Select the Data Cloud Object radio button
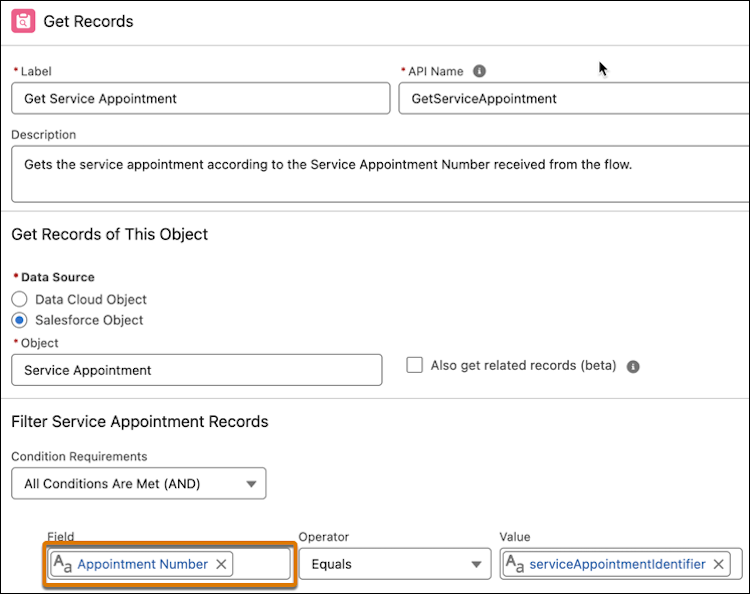The height and width of the screenshot is (594, 750). [19, 299]
